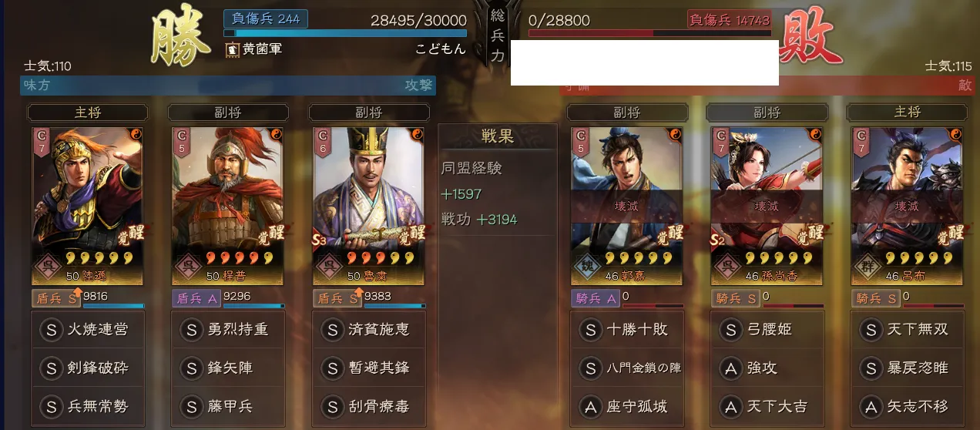This screenshot has height=430, width=980.
Task: Click the yin-yang icon on 呂布's card
Action: click(955, 134)
